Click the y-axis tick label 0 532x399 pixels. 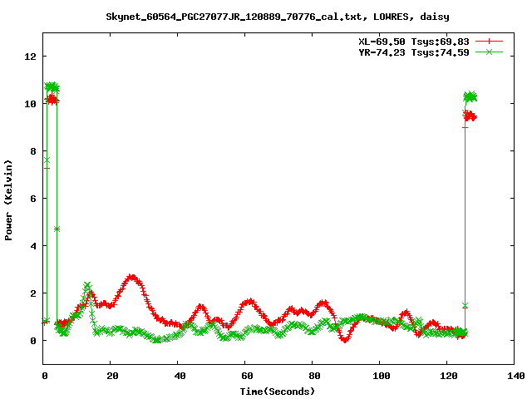[33, 341]
